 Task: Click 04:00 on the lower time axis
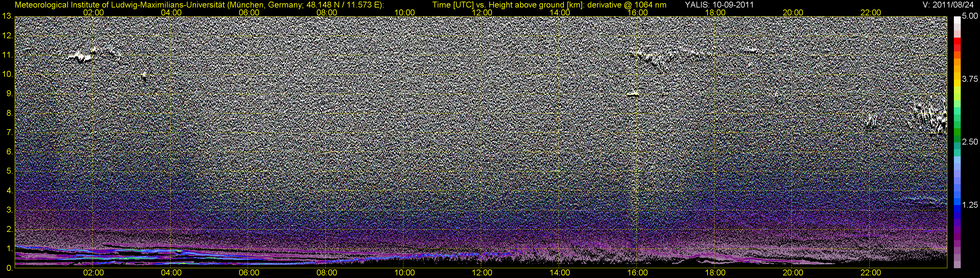point(171,273)
